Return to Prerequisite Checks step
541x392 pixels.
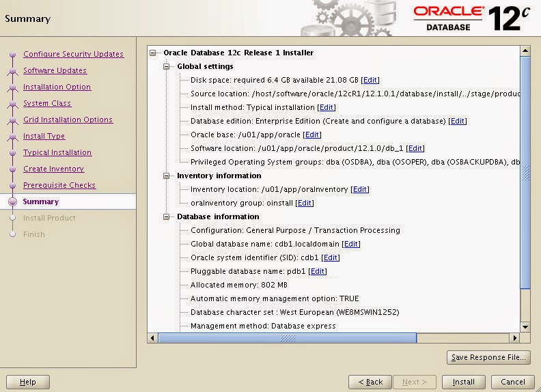click(x=59, y=185)
